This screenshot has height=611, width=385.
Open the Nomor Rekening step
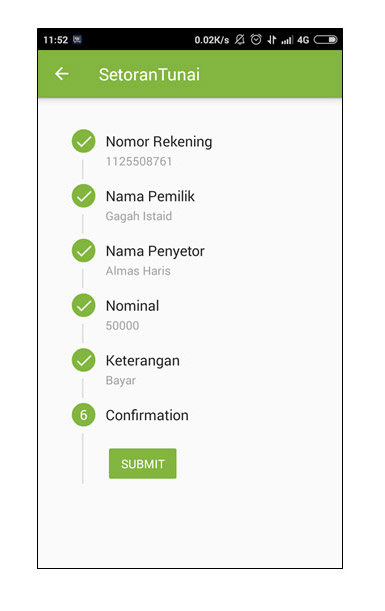(159, 141)
